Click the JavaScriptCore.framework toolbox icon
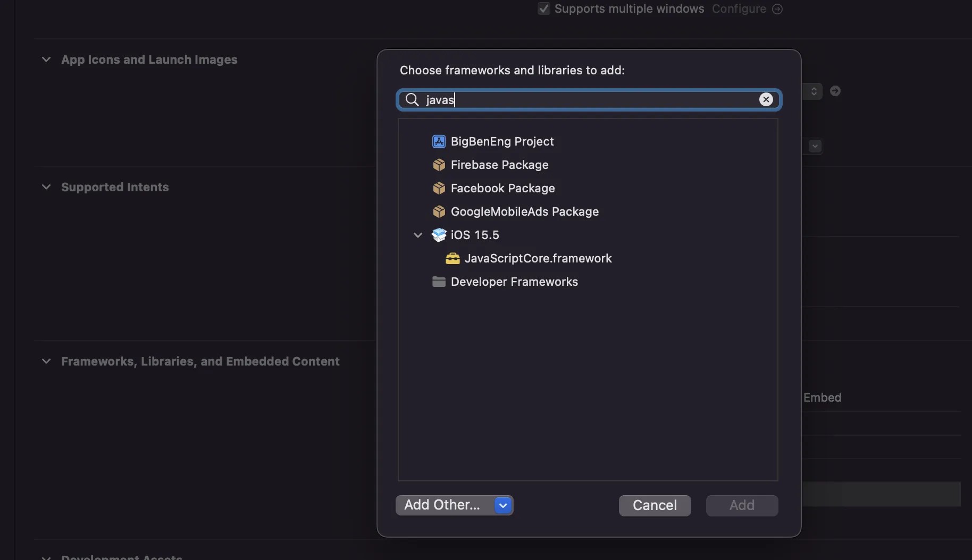972x560 pixels. 453,258
